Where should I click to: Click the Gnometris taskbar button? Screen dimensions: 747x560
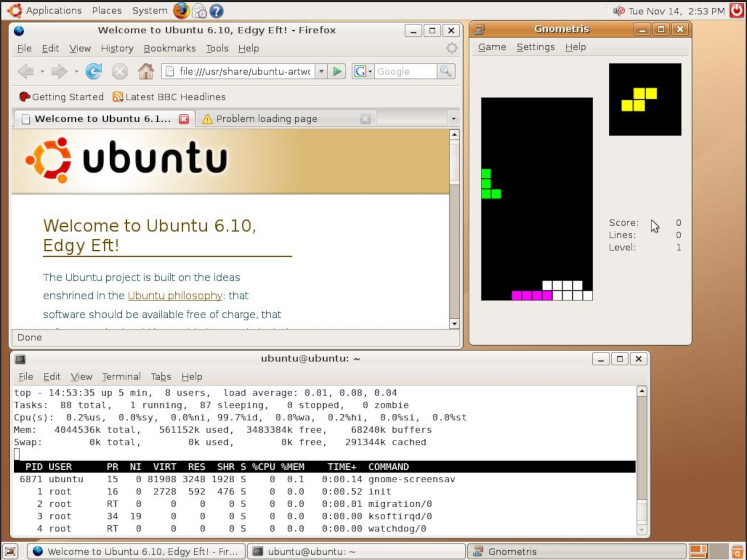tap(576, 552)
